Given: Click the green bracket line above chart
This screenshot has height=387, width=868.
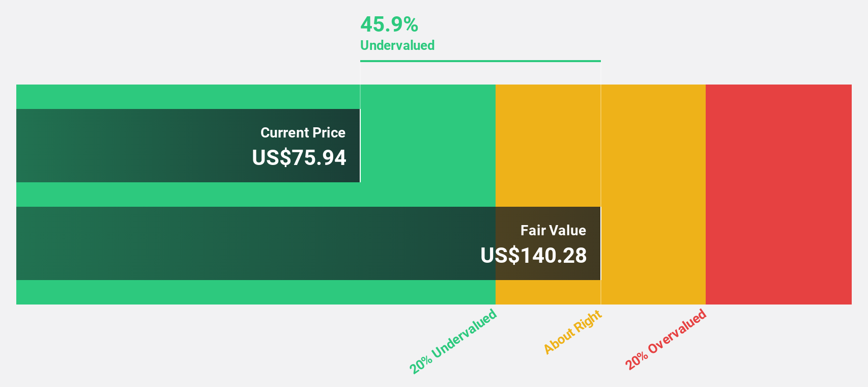Looking at the screenshot, I should (480, 61).
